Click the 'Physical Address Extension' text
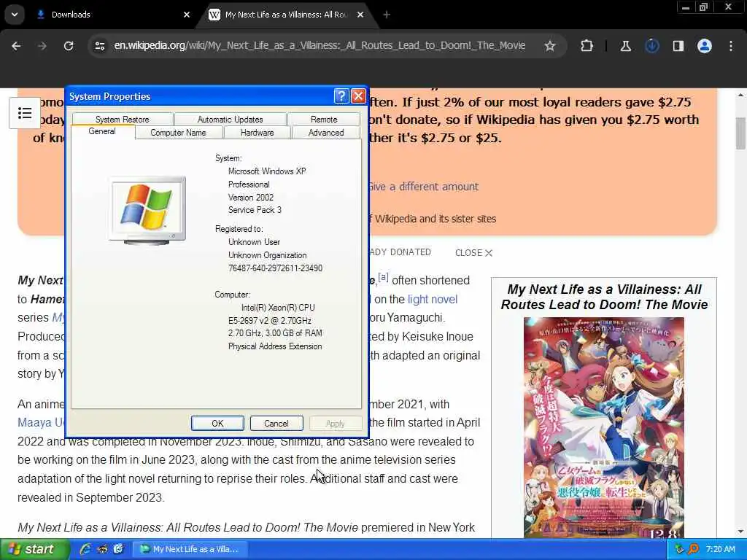 click(275, 346)
